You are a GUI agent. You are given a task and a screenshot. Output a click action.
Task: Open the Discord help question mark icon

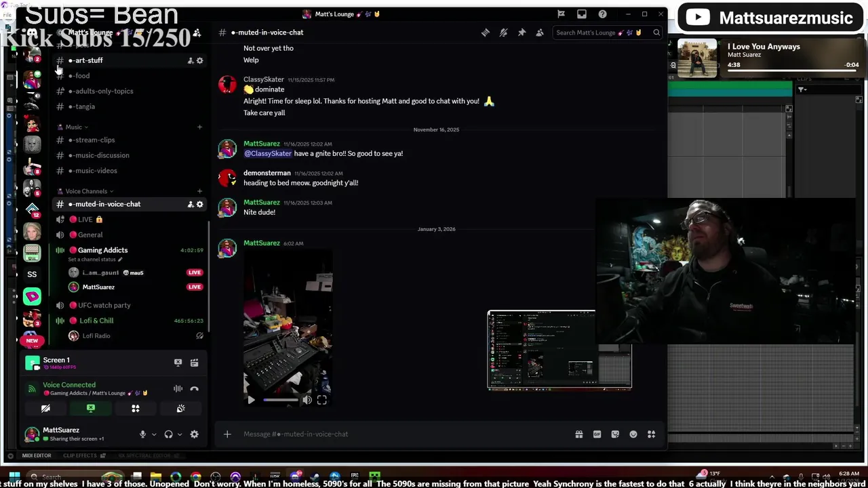[x=602, y=14]
